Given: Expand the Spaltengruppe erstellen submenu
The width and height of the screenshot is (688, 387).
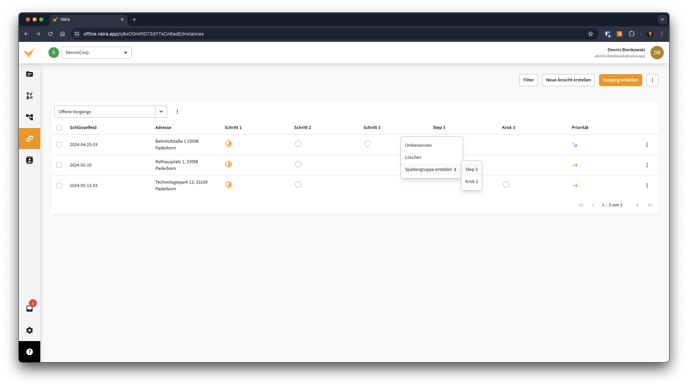Looking at the screenshot, I should click(431, 169).
